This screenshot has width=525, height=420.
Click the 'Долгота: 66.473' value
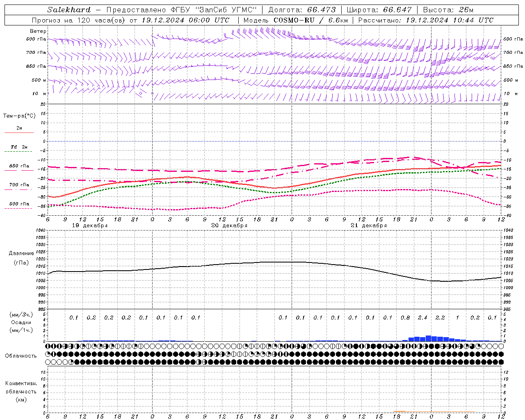click(302, 10)
